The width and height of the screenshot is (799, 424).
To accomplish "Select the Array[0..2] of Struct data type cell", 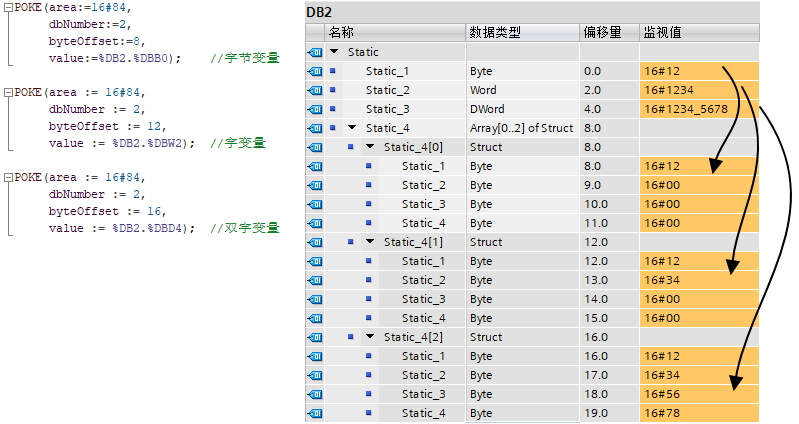I will pos(521,128).
